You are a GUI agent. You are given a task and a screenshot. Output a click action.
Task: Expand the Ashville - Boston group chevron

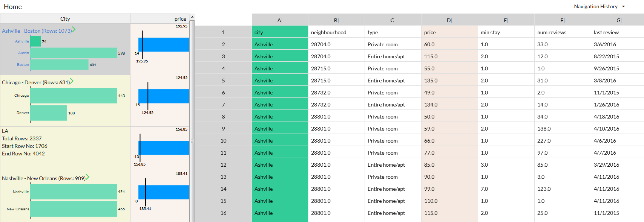point(74,29)
